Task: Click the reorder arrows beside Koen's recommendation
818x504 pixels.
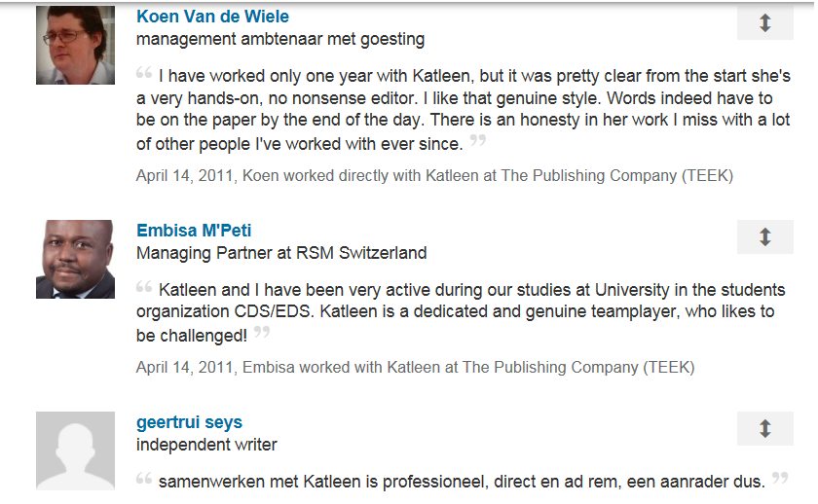Action: (764, 23)
